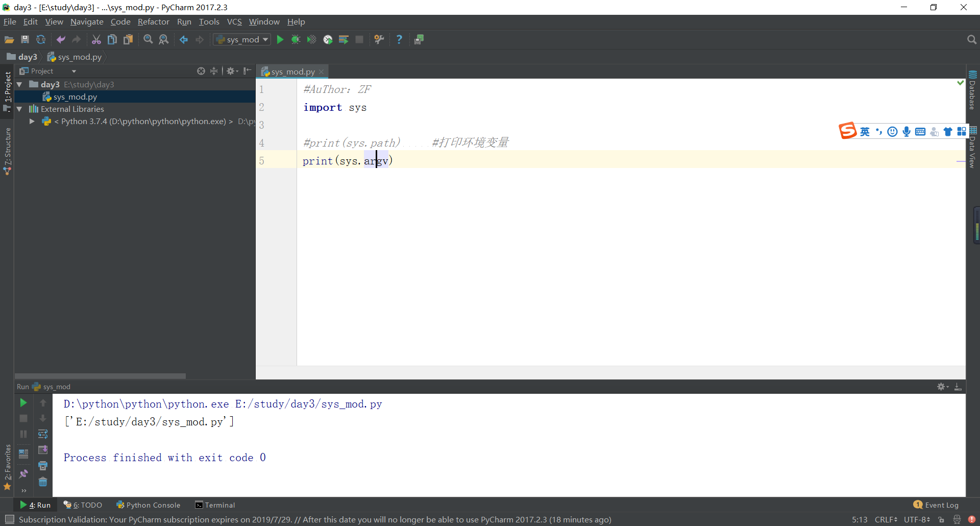Click line 2 import sys code
This screenshot has height=526, width=980.
[335, 107]
